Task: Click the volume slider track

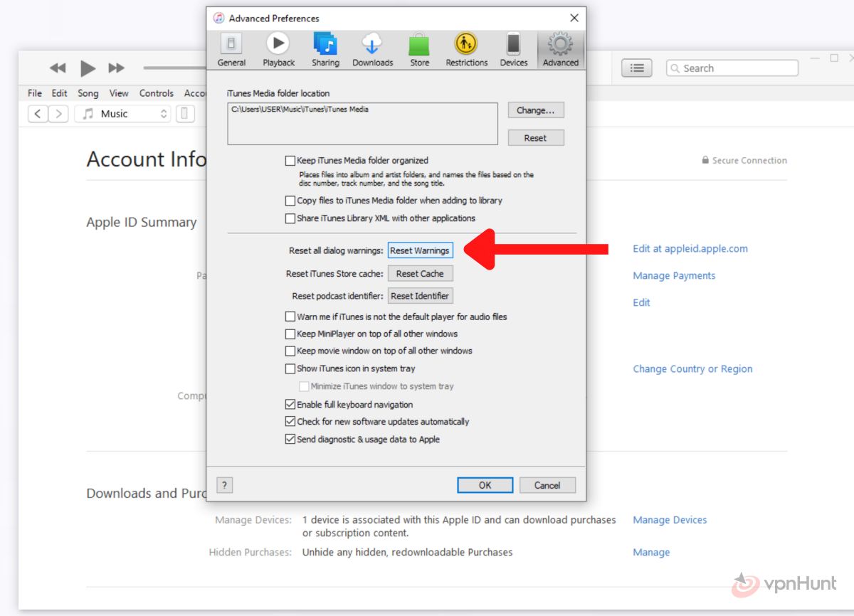Action: coord(174,68)
